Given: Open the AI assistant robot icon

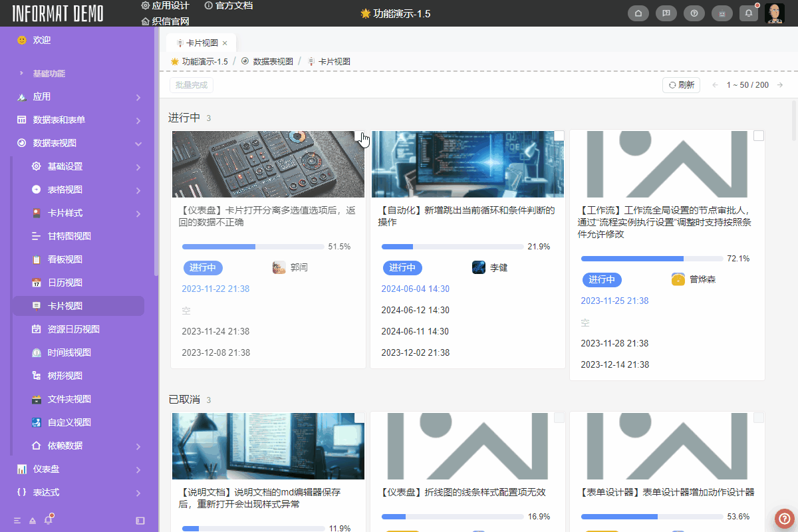Looking at the screenshot, I should pyautogui.click(x=722, y=13).
